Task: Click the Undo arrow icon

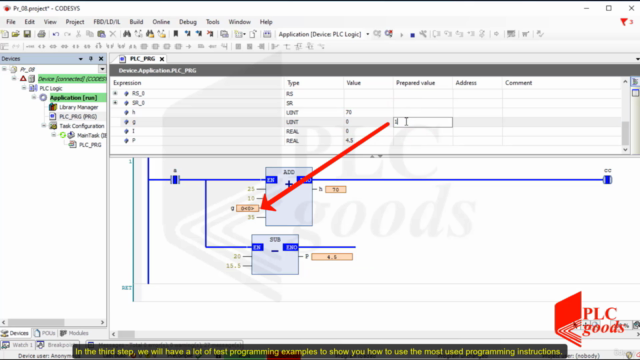Action: point(56,34)
